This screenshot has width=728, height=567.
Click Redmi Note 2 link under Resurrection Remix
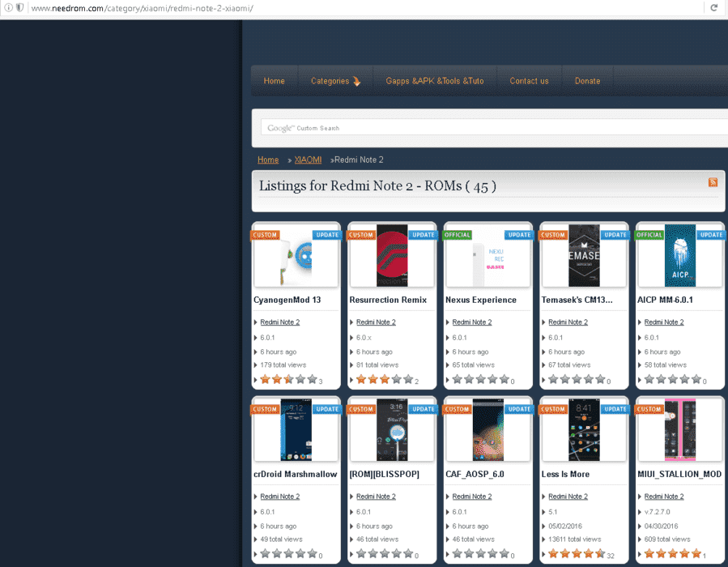pyautogui.click(x=376, y=322)
